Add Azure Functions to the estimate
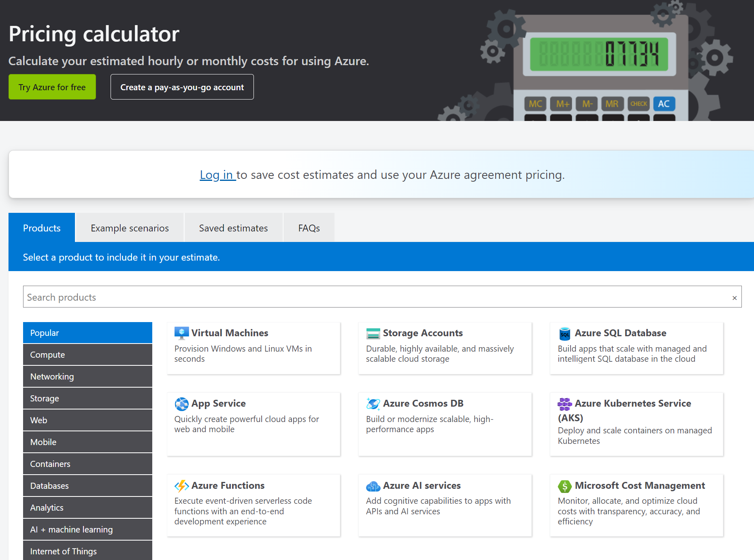This screenshot has width=754, height=560. [253, 505]
